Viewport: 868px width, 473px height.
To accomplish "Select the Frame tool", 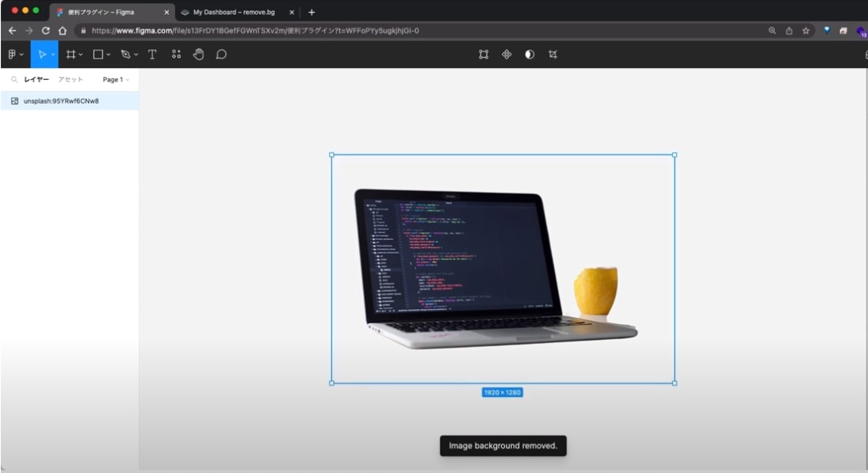I will click(71, 54).
